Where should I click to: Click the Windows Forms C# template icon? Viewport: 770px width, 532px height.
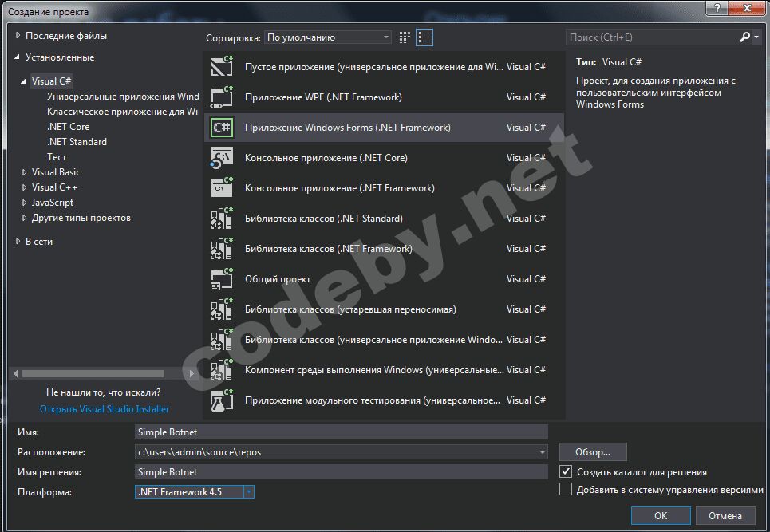[x=222, y=127]
